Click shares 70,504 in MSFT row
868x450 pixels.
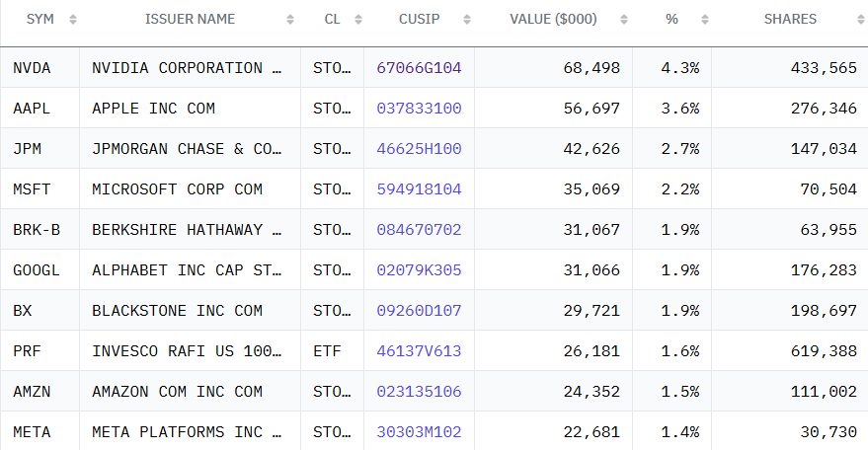[x=829, y=188]
